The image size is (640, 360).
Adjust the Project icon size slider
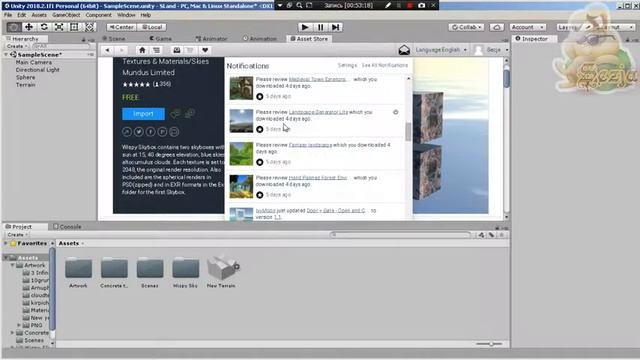point(490,344)
